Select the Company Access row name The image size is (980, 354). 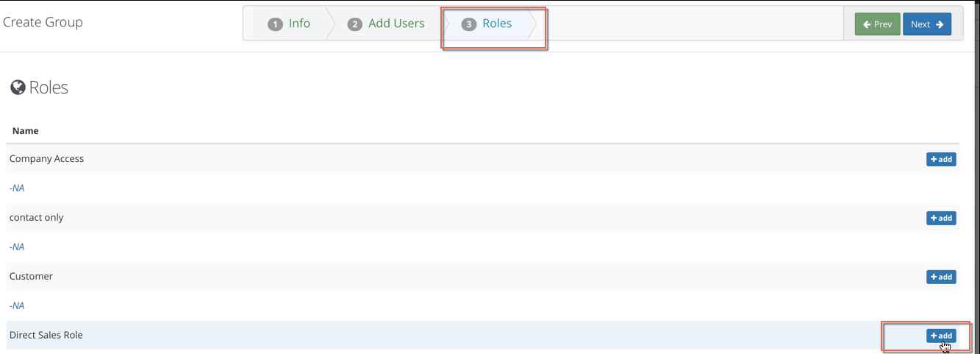[46, 158]
